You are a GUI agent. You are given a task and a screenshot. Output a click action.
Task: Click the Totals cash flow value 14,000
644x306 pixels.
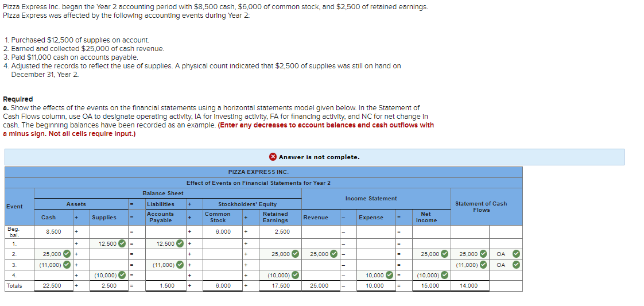[x=468, y=285]
